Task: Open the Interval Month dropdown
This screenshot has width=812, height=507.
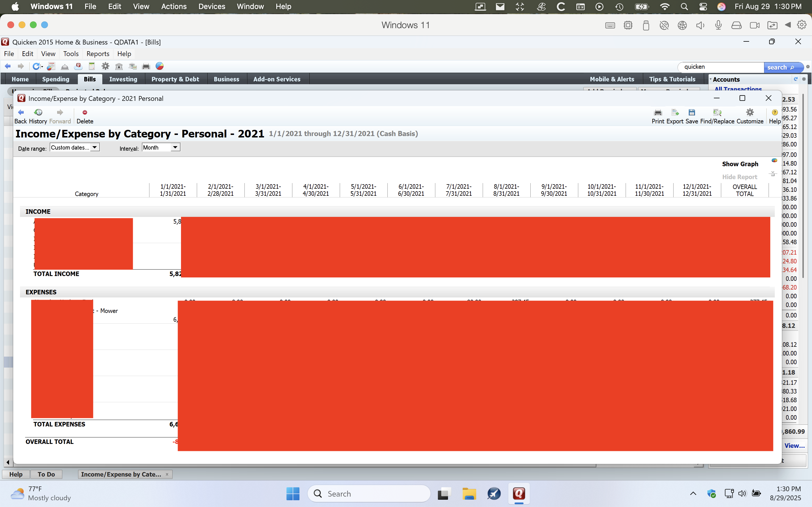Action: click(175, 148)
